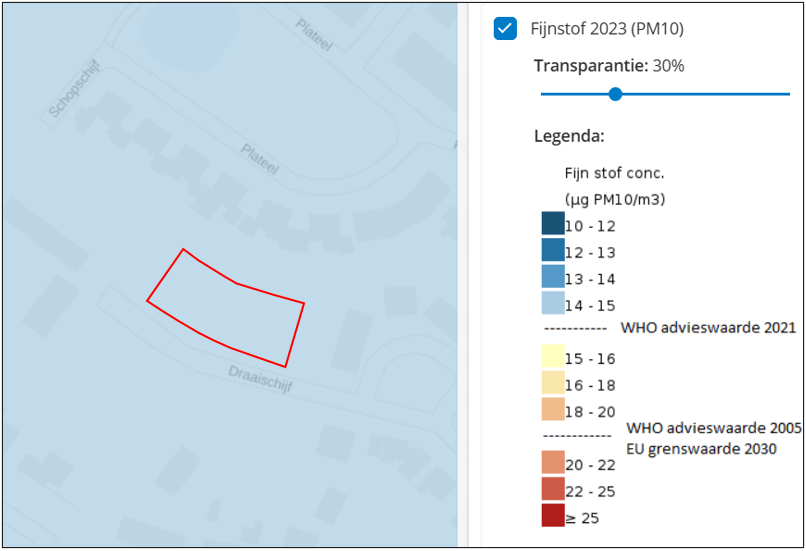Screen dimensions: 806x551
Task: Click the 16 - 18 legend swatch
Action: tap(553, 382)
